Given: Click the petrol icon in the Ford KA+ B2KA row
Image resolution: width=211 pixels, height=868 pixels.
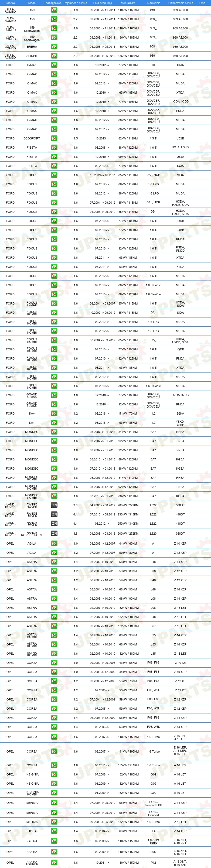Looking at the screenshot, I should (x=54, y=414).
